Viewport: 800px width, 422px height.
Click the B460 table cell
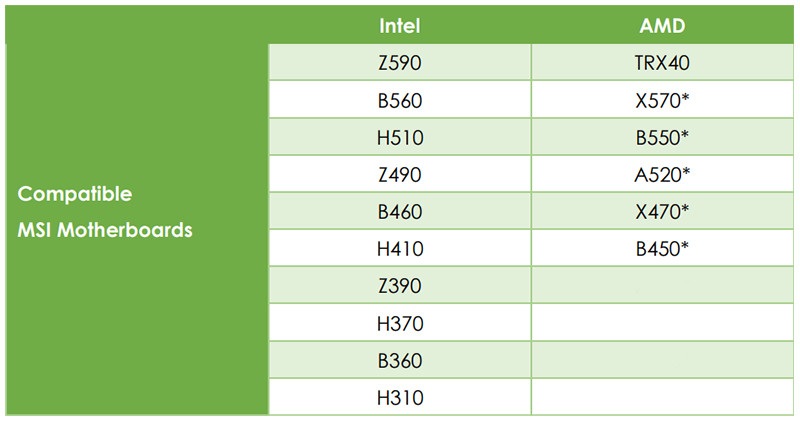(399, 211)
